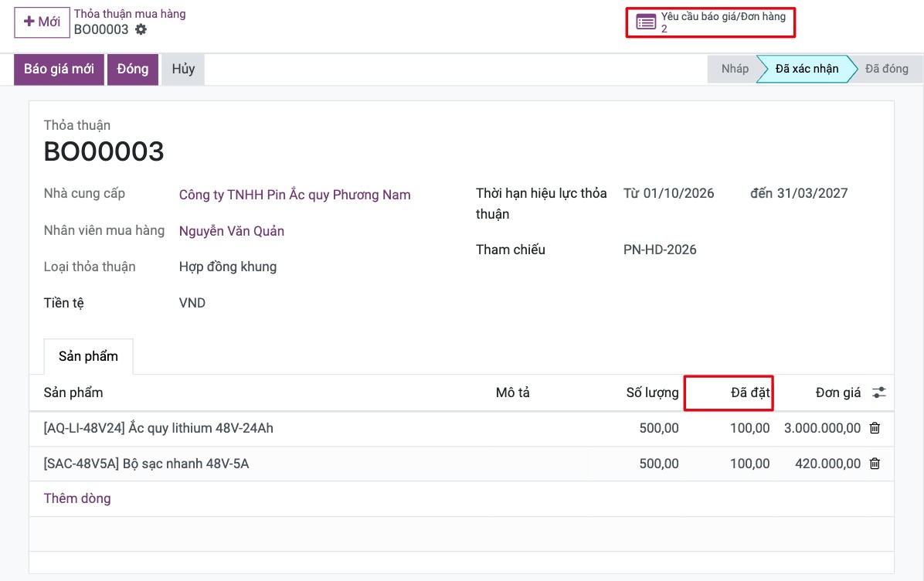Screen dimensions: 924x581
Task: Open supplier Công ty TNHH Pin Ắc quy Phương Nam
Action: pyautogui.click(x=294, y=195)
